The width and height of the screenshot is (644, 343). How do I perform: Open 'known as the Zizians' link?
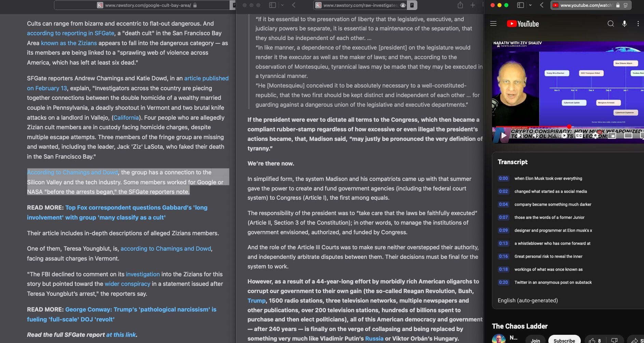coord(69,43)
